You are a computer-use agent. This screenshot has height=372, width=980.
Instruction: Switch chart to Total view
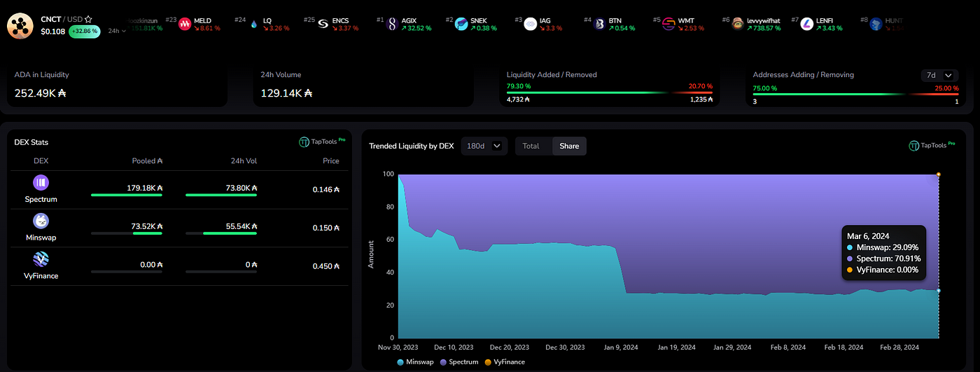coord(531,146)
